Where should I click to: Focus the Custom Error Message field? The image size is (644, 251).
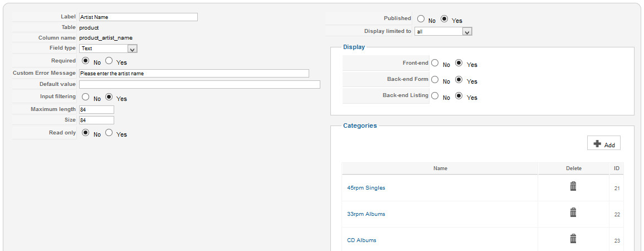pyautogui.click(x=194, y=73)
